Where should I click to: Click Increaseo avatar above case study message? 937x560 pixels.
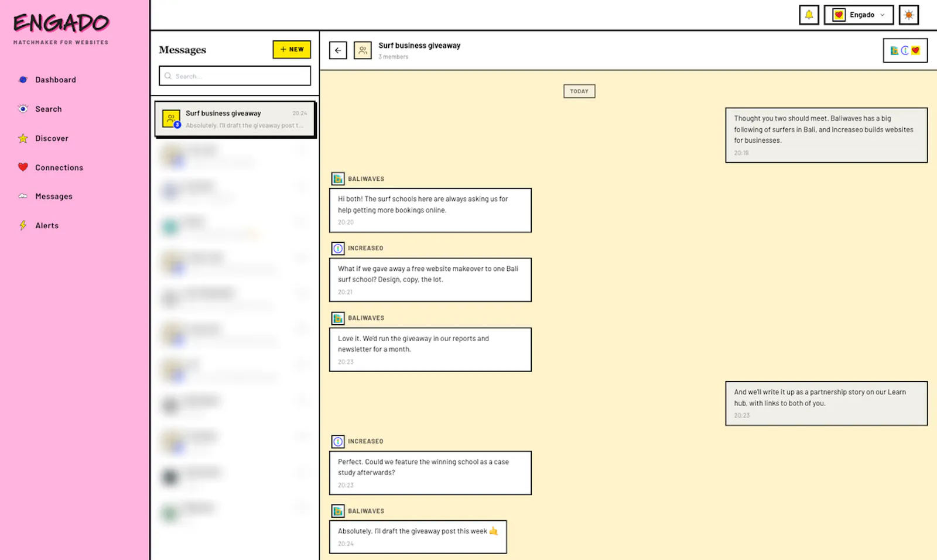pos(338,441)
